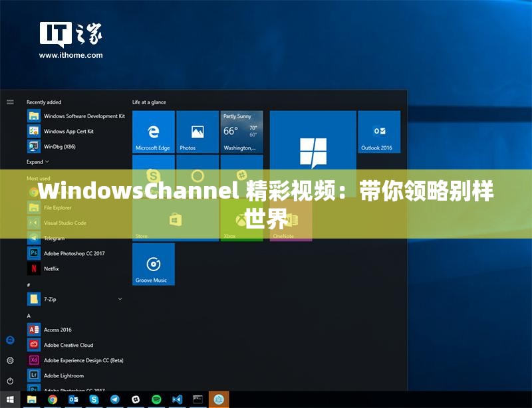Open the Partly Sunny weather tile
Screen dimensions: 532x408
(x=241, y=132)
